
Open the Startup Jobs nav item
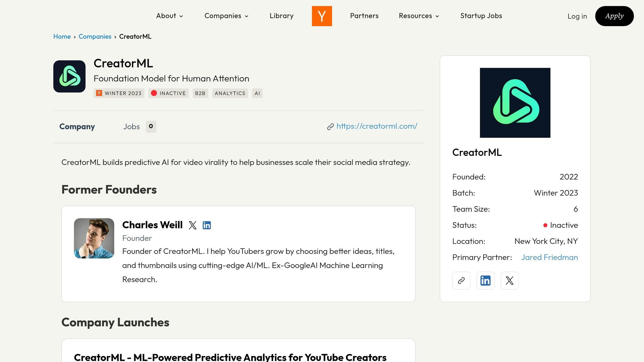click(x=481, y=16)
